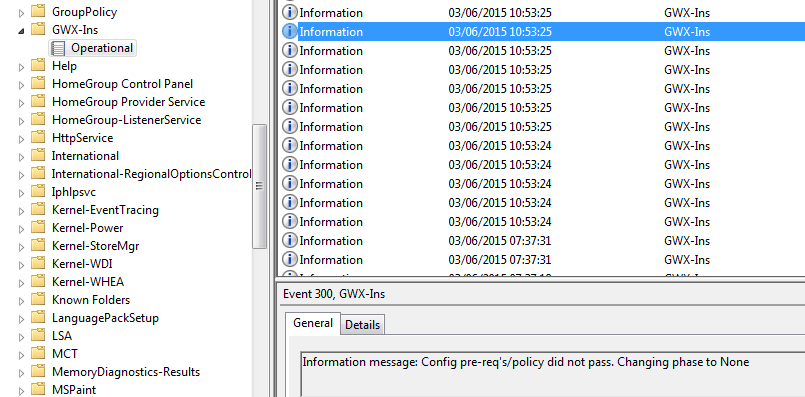Expand the Help folder node
This screenshot has width=805, height=397.
click(x=21, y=67)
